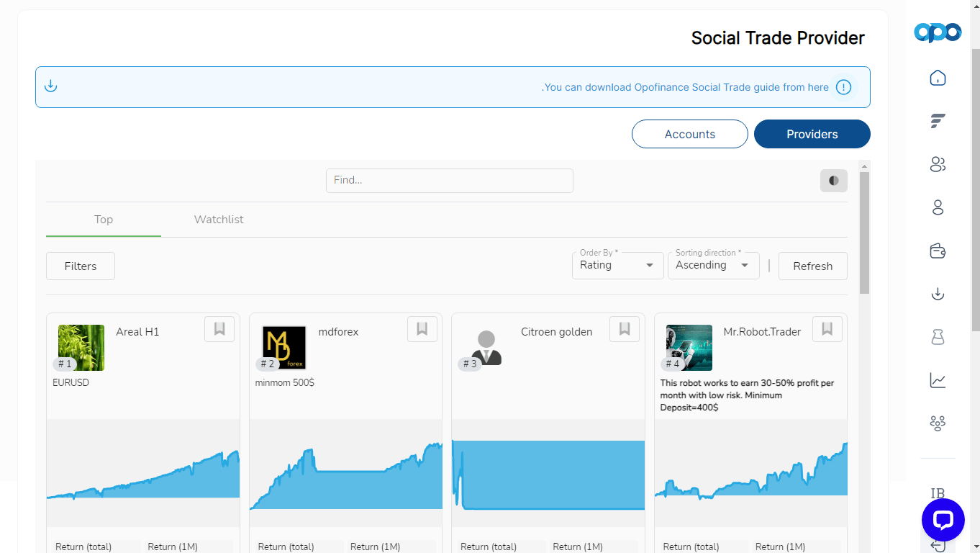Open the two-users icon in the sidebar
The width and height of the screenshot is (980, 553).
pos(938,164)
